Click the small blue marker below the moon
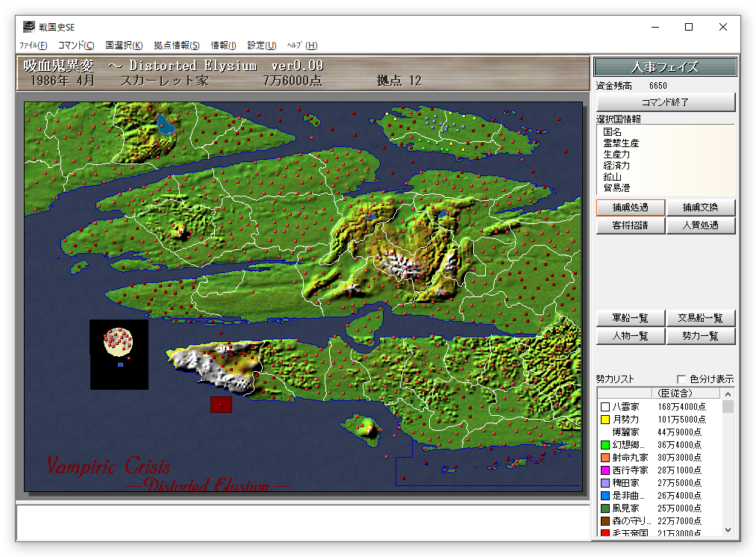This screenshot has width=756, height=557. click(120, 364)
